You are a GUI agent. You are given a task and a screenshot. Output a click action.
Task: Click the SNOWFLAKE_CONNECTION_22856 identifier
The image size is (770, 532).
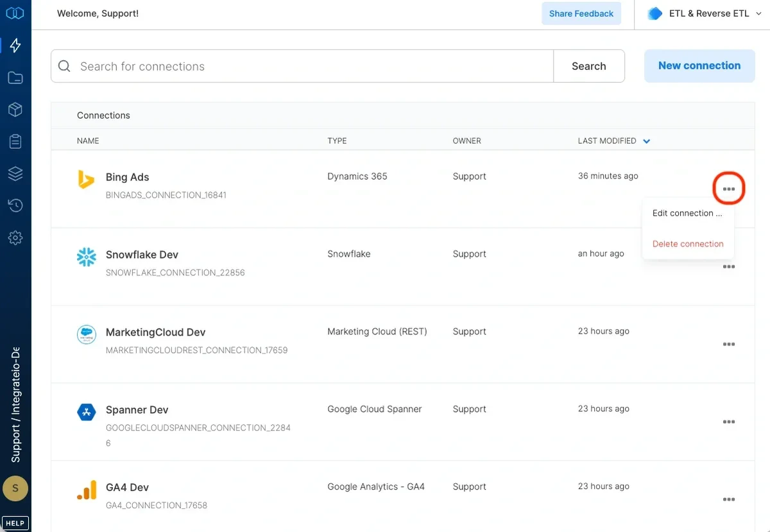coord(175,273)
